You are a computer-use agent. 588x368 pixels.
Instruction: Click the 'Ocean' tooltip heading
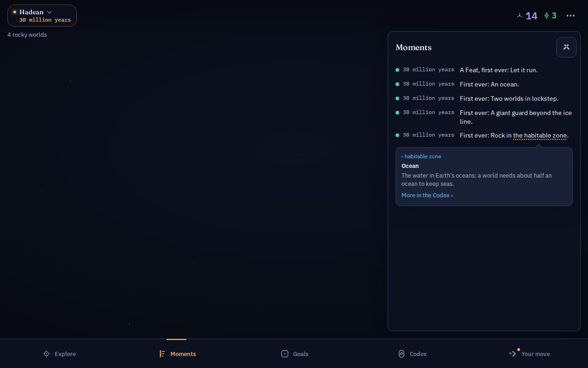click(x=410, y=166)
